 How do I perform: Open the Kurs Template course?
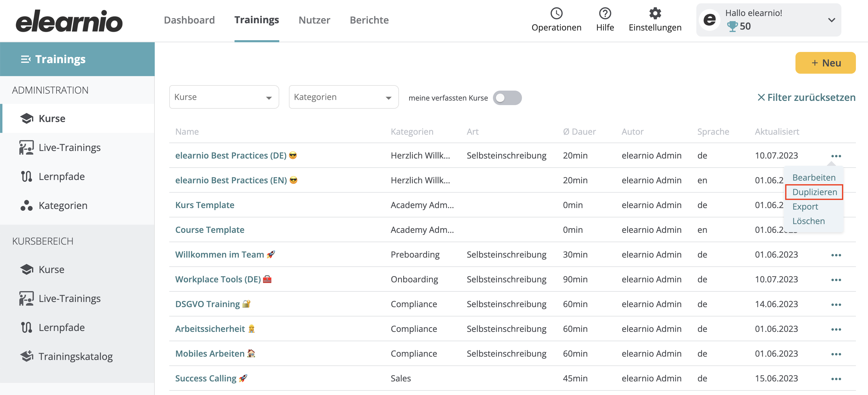[x=205, y=205]
